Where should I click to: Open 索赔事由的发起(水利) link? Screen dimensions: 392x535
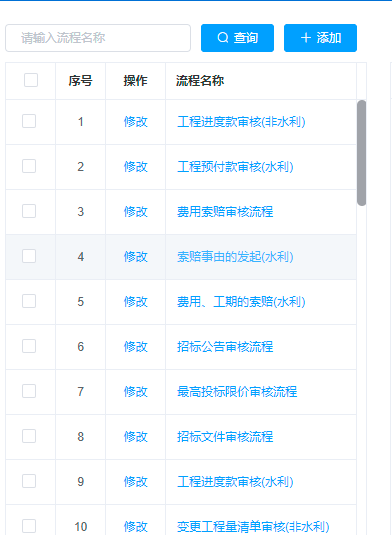pyautogui.click(x=235, y=257)
